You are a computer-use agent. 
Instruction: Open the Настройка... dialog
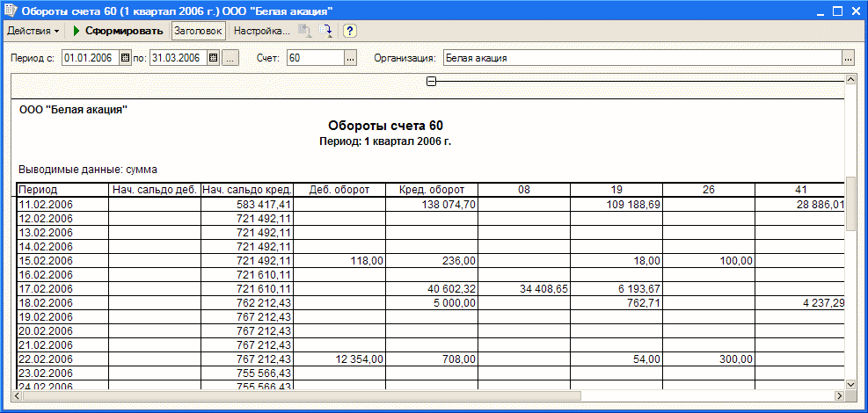[x=262, y=31]
